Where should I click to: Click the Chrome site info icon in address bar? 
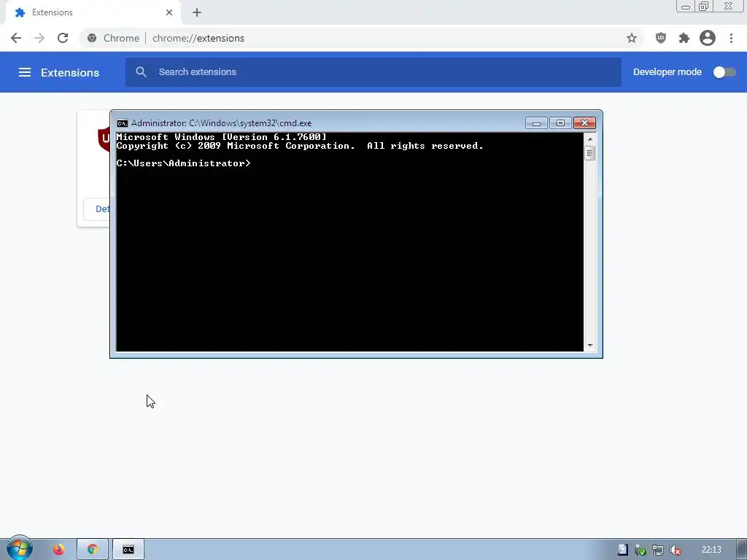(92, 38)
